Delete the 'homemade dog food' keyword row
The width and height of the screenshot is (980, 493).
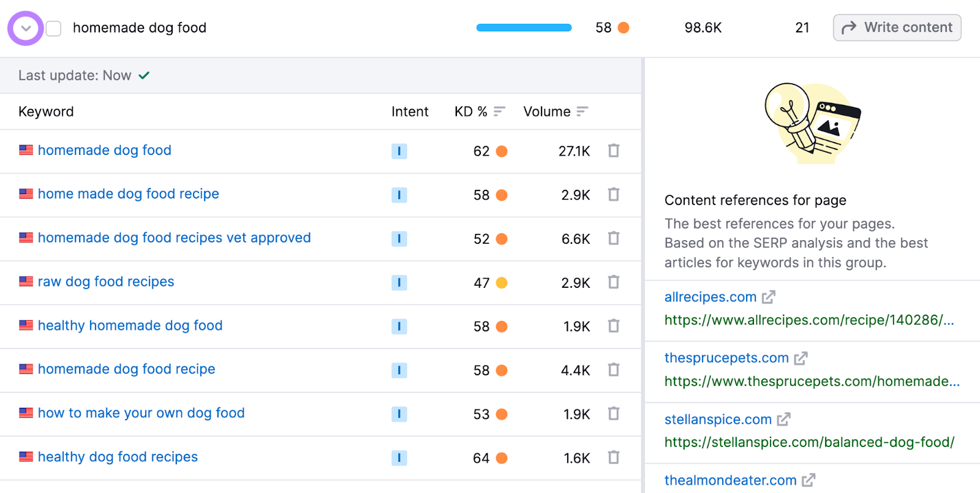pyautogui.click(x=613, y=151)
